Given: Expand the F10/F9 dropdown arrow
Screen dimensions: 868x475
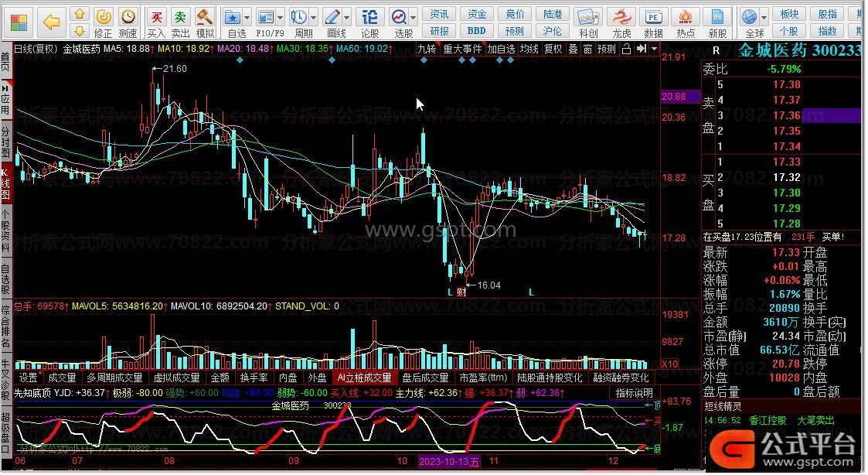Looking at the screenshot, I should [x=280, y=18].
